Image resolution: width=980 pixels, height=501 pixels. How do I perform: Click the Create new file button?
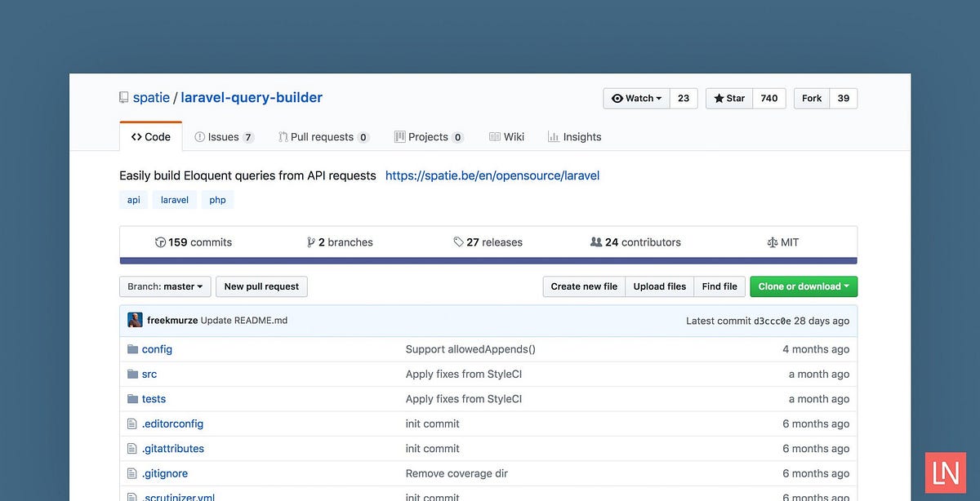[584, 286]
